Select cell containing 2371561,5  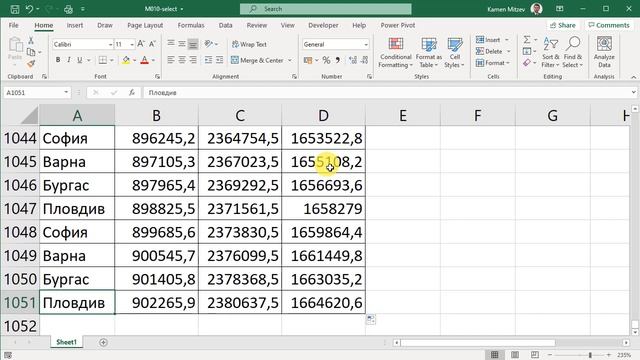tap(240, 209)
